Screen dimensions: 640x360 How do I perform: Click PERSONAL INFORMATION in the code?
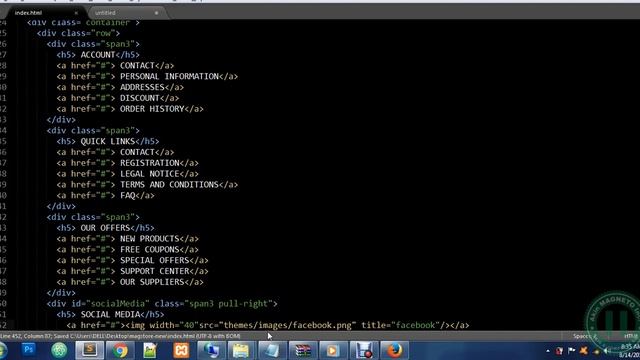click(x=169, y=76)
